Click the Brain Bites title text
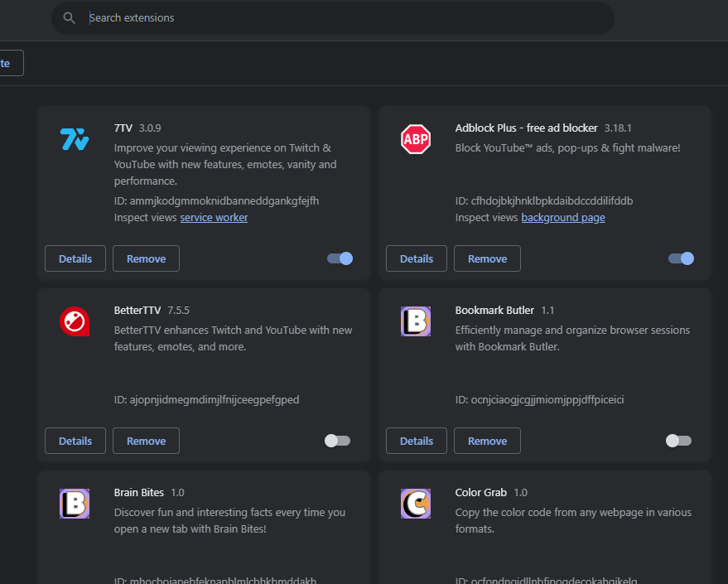The height and width of the screenshot is (584, 728). 139,493
